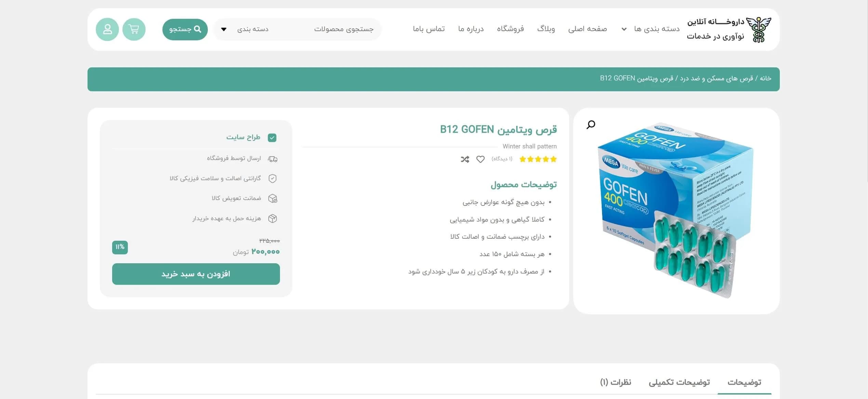Click the product replacement box icon

pyautogui.click(x=272, y=199)
